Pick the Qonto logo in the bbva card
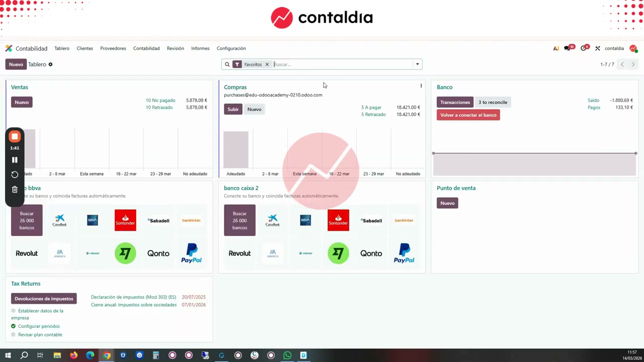 (158, 253)
